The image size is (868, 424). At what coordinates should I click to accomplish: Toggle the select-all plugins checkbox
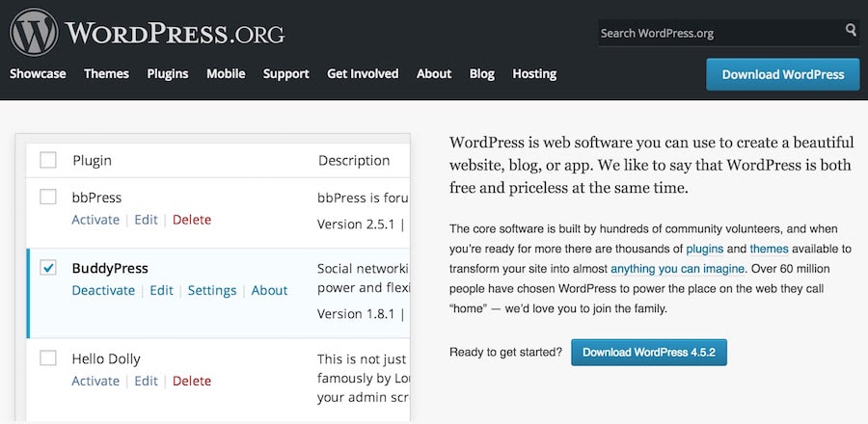pos(48,160)
